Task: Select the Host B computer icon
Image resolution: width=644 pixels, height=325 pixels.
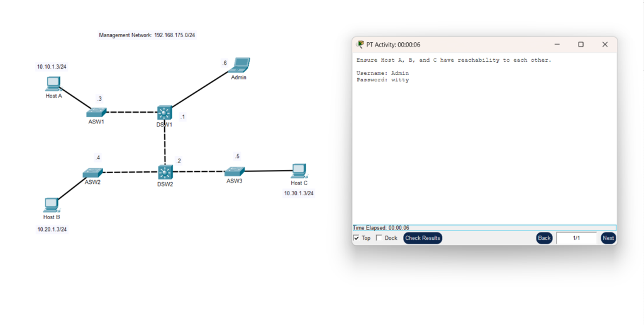Action: 52,205
